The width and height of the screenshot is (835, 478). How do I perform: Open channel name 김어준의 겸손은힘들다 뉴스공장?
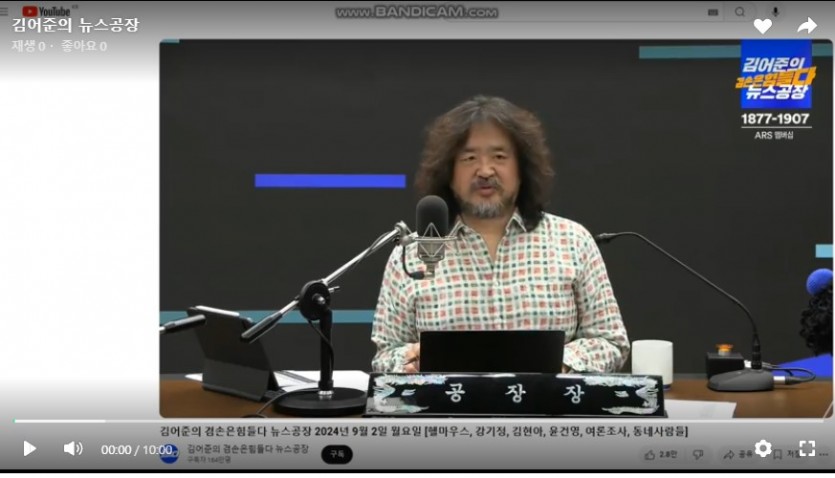click(248, 449)
